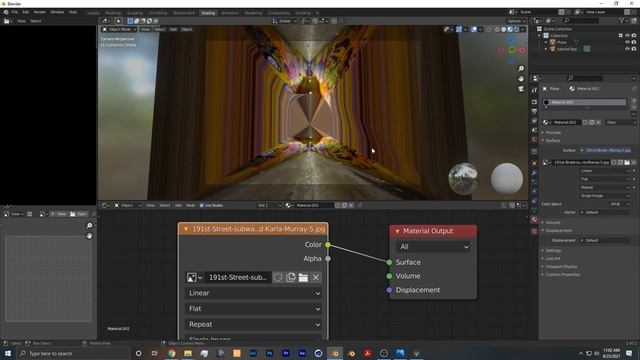Click the green Y axis gizmo
640x360 pixels.
tap(512, 50)
